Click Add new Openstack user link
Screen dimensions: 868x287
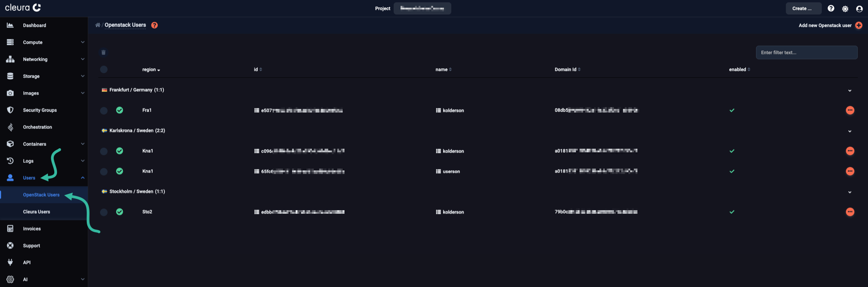tap(825, 25)
